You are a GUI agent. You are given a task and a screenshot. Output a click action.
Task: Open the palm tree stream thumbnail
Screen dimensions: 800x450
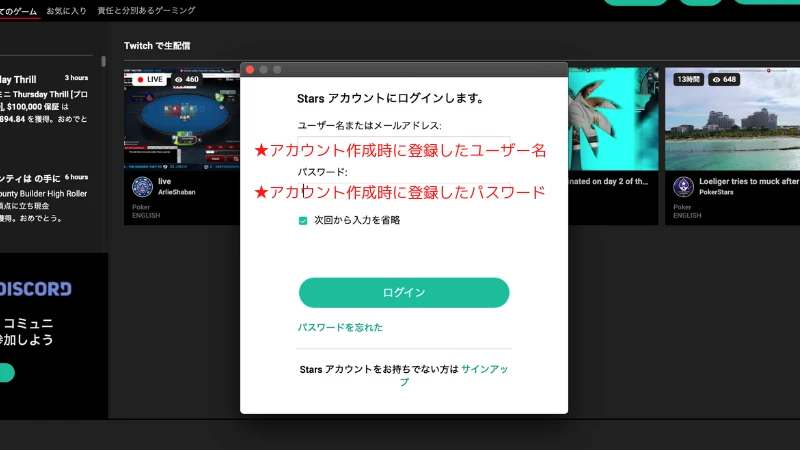coord(612,118)
